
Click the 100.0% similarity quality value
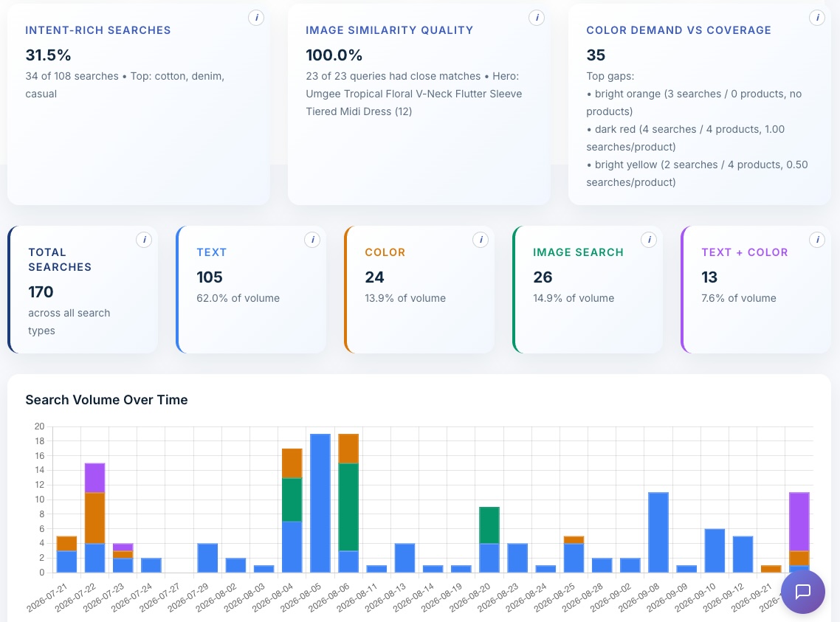click(334, 55)
